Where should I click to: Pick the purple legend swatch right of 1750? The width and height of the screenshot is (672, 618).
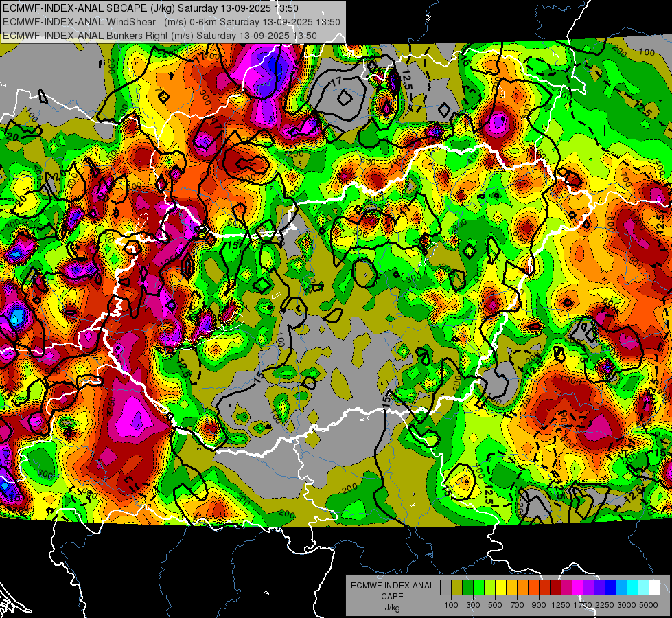589,588
